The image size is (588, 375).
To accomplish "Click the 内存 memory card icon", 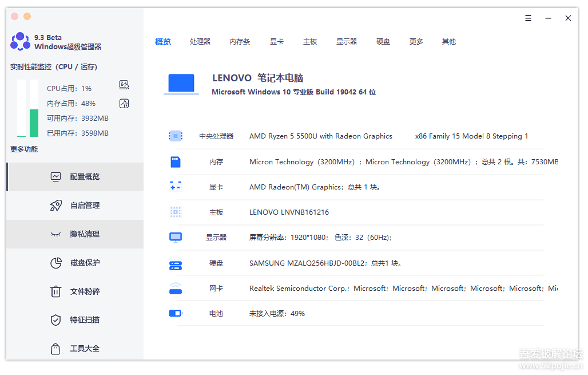I will pyautogui.click(x=176, y=162).
